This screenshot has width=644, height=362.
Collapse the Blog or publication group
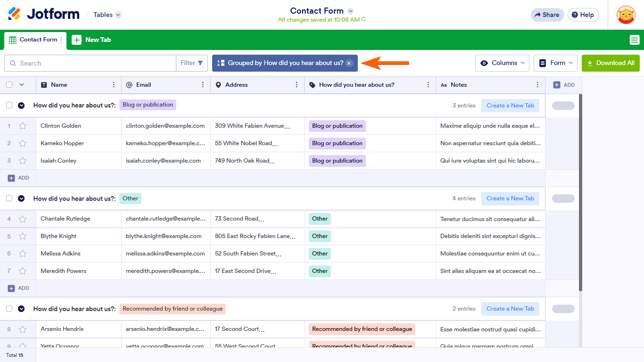point(21,105)
